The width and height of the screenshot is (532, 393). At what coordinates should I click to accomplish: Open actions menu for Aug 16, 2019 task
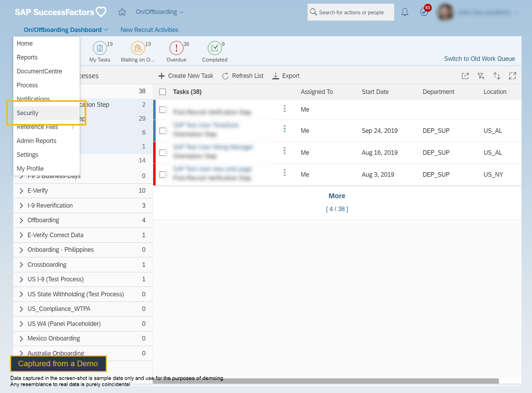tap(284, 151)
